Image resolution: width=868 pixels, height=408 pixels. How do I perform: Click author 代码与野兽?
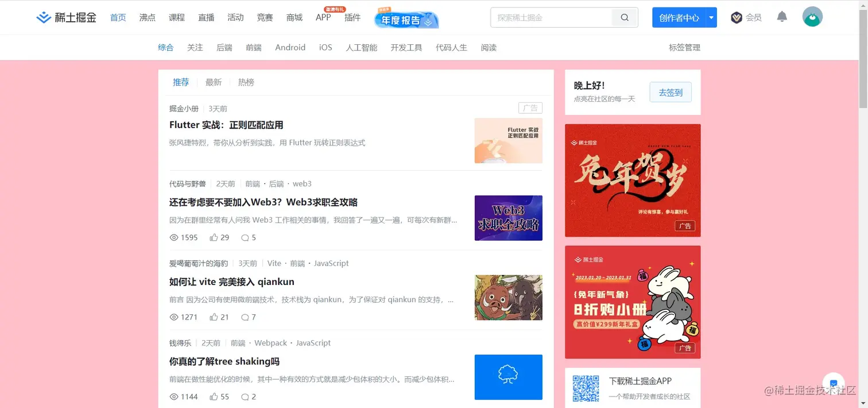pos(187,184)
